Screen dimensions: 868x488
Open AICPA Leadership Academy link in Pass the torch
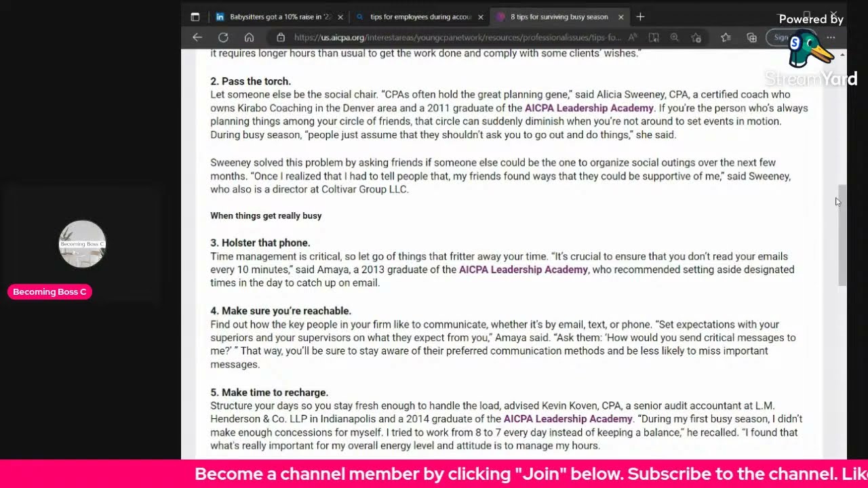click(589, 108)
